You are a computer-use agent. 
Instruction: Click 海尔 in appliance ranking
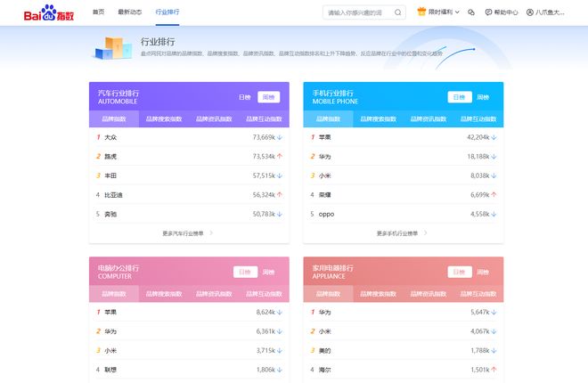325,370
